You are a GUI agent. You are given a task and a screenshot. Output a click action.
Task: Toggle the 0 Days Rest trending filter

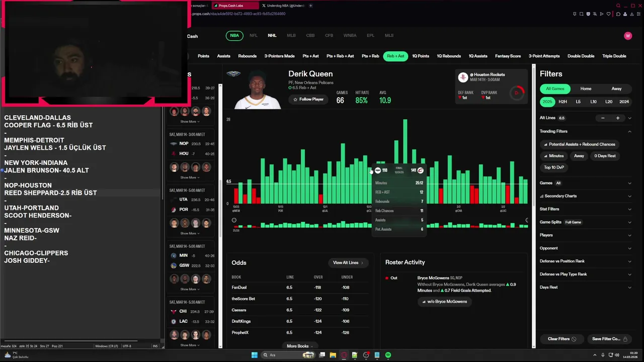coord(605,156)
